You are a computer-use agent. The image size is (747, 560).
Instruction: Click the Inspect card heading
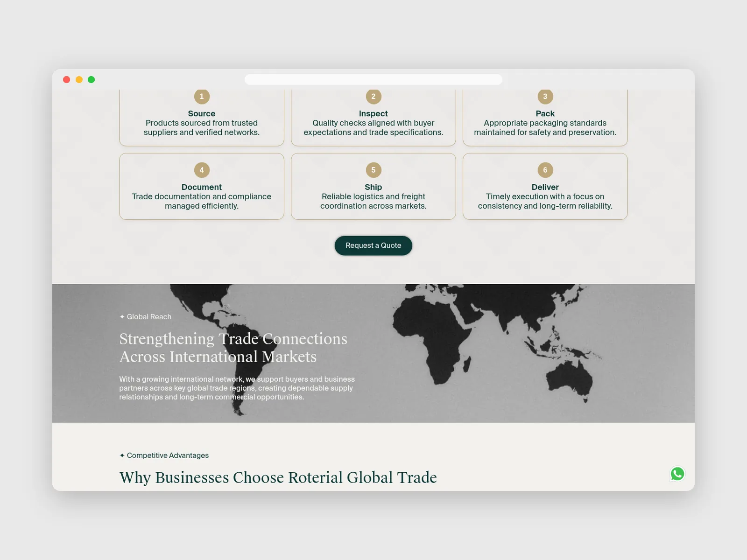pyautogui.click(x=373, y=113)
